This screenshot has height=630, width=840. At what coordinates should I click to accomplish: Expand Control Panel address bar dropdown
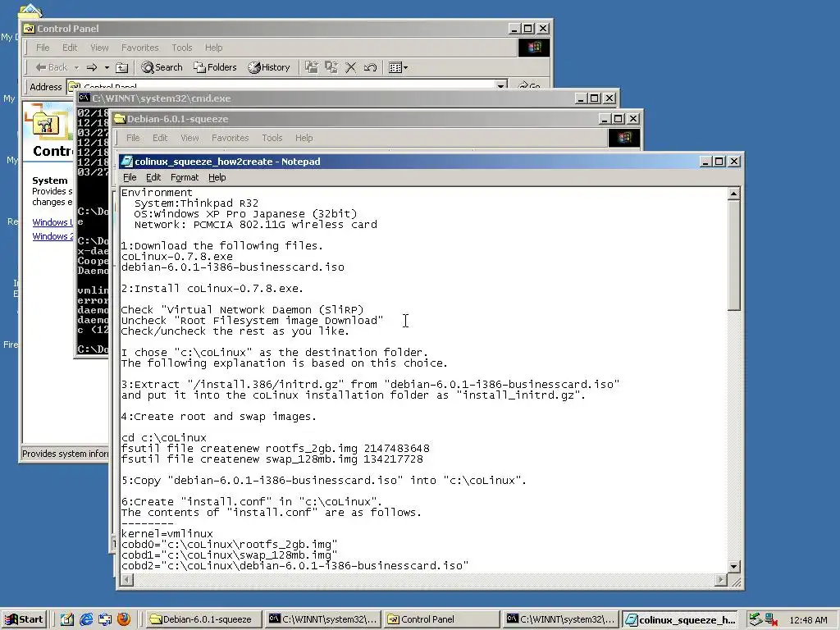tap(501, 85)
